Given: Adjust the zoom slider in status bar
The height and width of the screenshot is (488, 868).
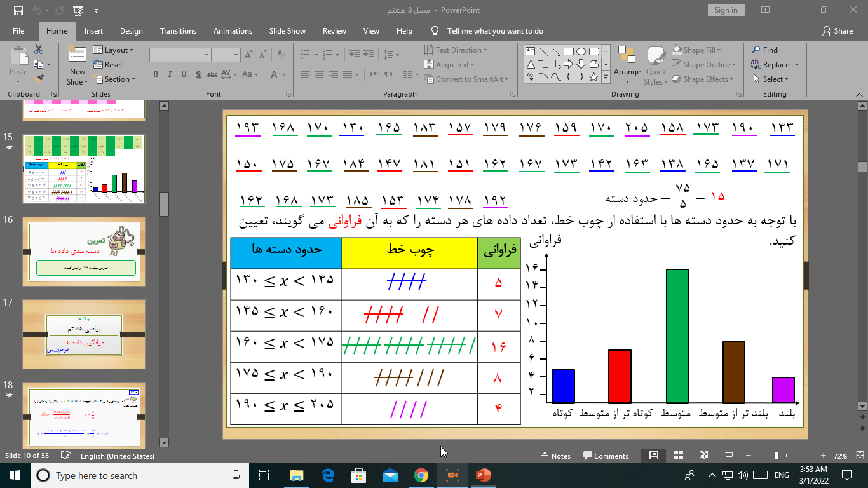Looking at the screenshot, I should pos(776,456).
